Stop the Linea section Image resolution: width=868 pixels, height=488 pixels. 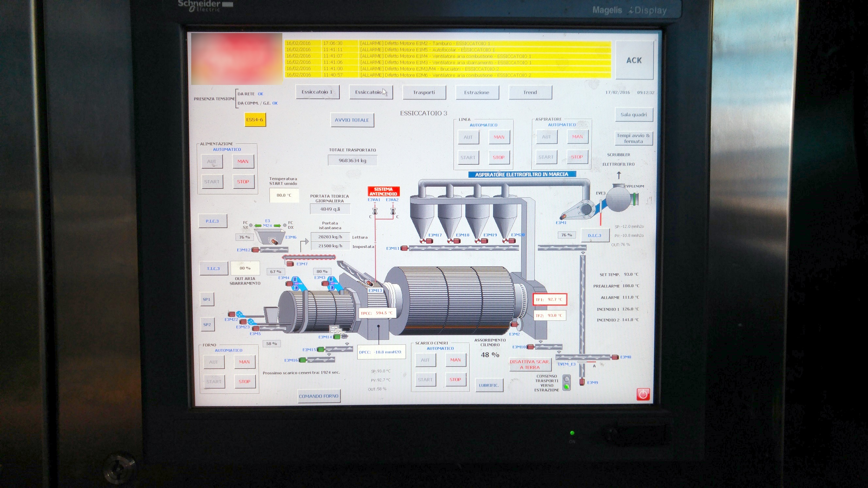pos(499,157)
